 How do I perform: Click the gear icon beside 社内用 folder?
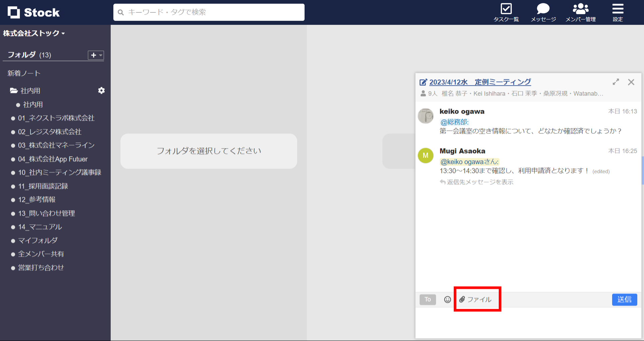coord(101,91)
